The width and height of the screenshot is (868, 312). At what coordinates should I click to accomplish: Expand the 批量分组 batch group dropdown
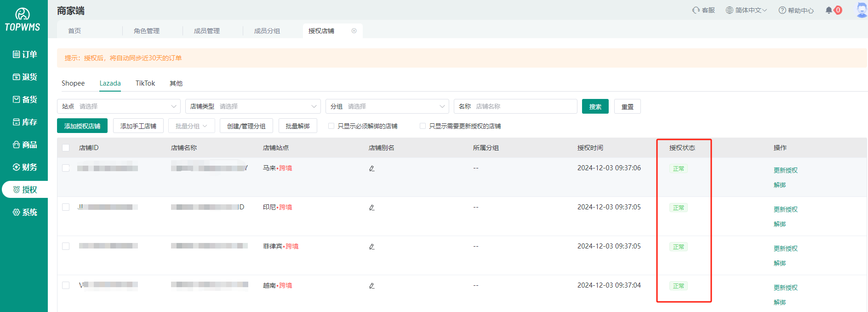pos(192,126)
